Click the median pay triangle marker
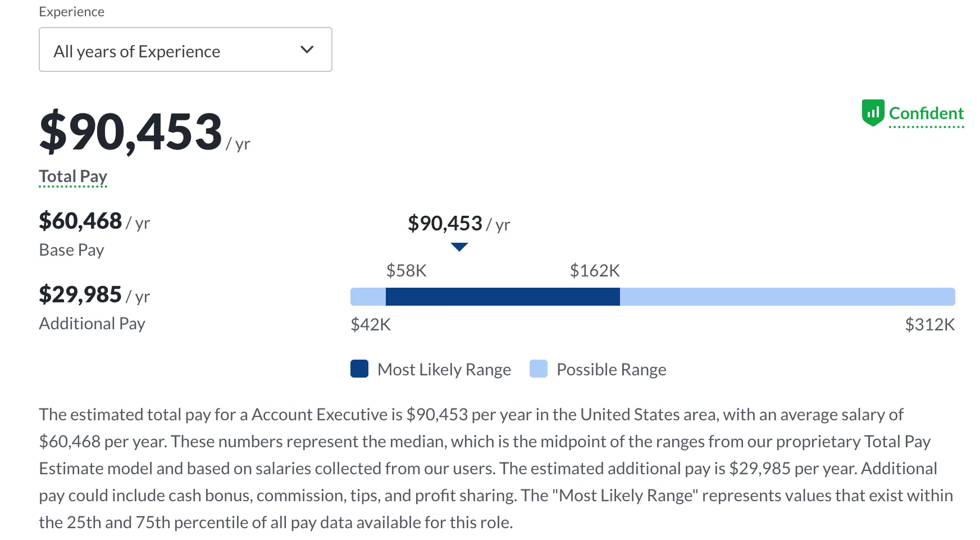 (459, 247)
